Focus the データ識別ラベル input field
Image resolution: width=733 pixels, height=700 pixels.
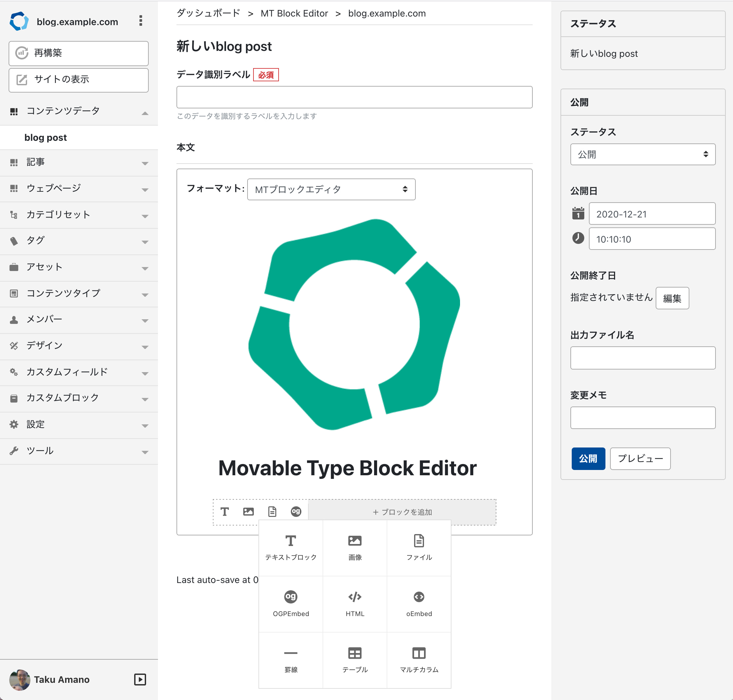tap(354, 97)
